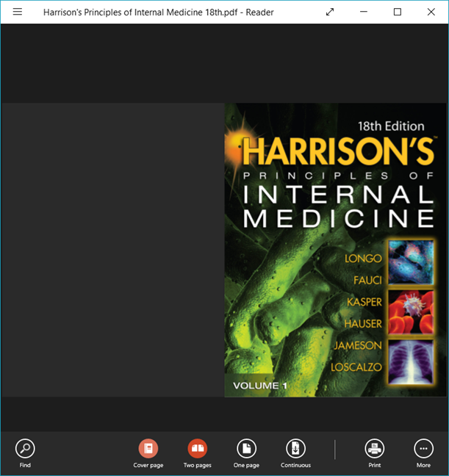Image resolution: width=449 pixels, height=476 pixels.
Task: Open the More options menu
Action: pos(423,453)
